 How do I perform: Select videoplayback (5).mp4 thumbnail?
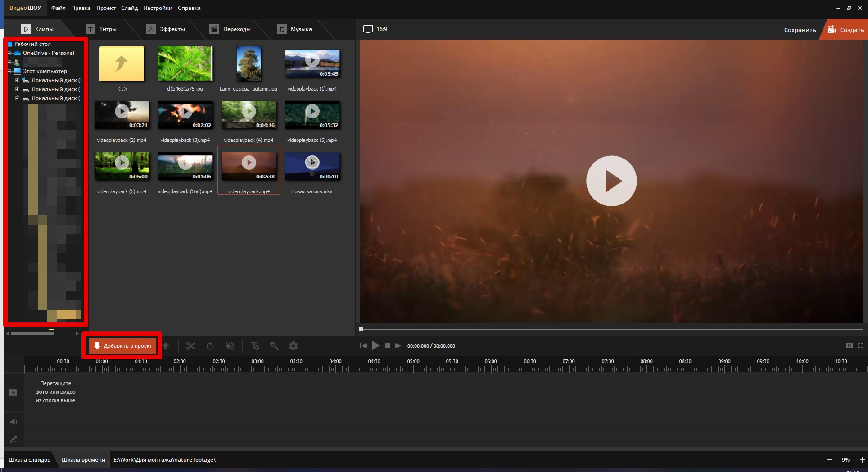[312, 115]
